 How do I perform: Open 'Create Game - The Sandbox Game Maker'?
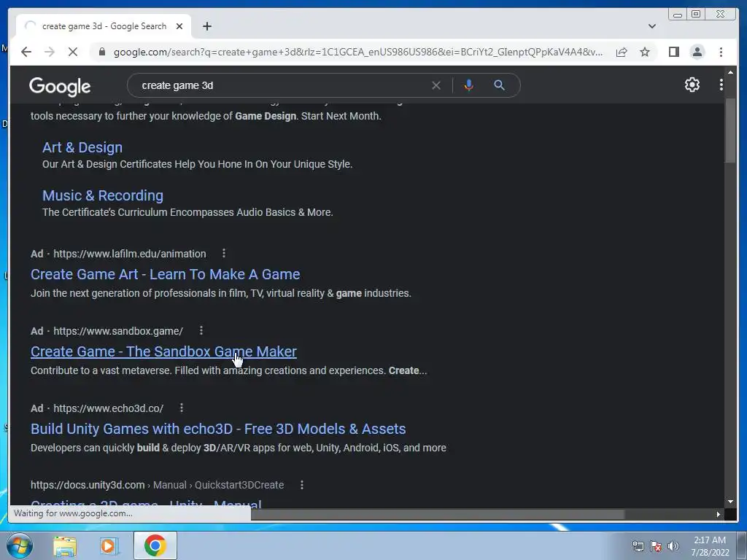pyautogui.click(x=163, y=351)
